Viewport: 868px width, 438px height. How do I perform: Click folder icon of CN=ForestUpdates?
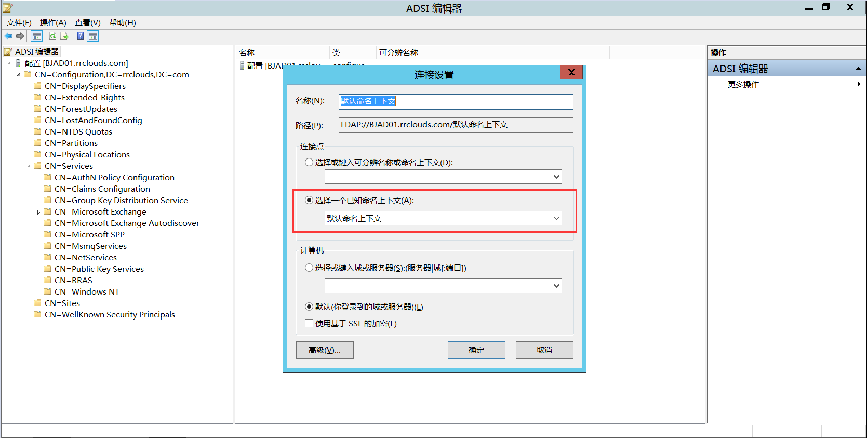click(x=37, y=109)
